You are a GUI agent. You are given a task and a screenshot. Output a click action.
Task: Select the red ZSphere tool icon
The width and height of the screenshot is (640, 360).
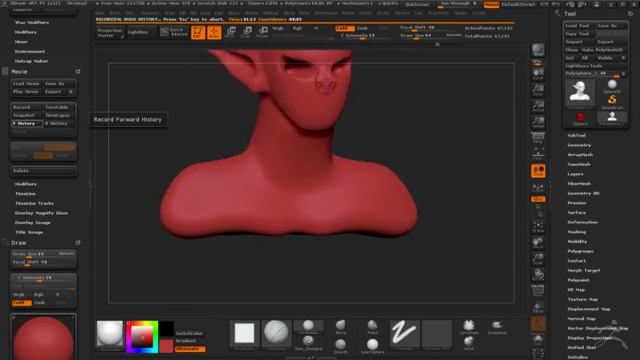pyautogui.click(x=580, y=118)
